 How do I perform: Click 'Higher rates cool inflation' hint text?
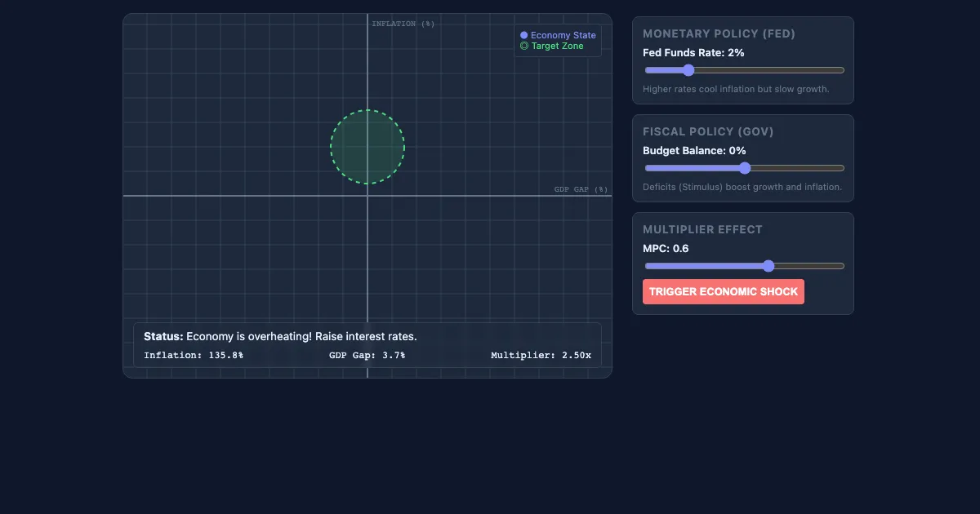[x=736, y=89]
